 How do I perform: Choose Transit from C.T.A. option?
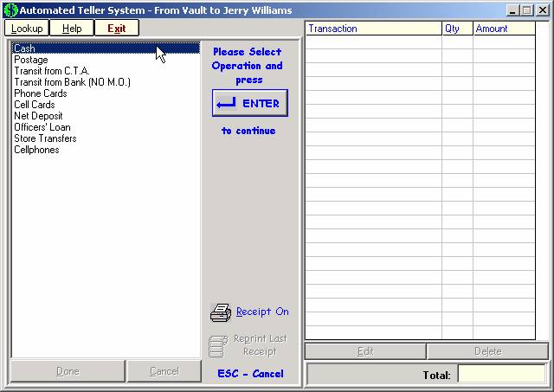[52, 71]
